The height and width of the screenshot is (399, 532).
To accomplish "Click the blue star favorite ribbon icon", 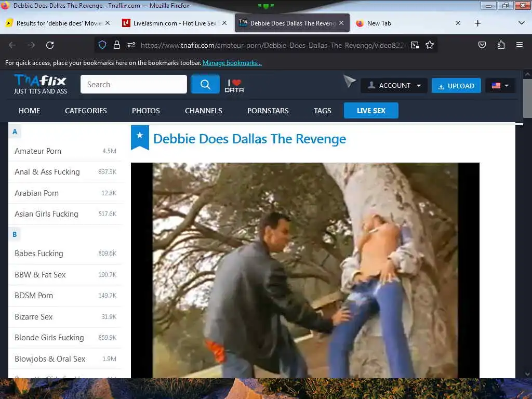I will coord(140,137).
